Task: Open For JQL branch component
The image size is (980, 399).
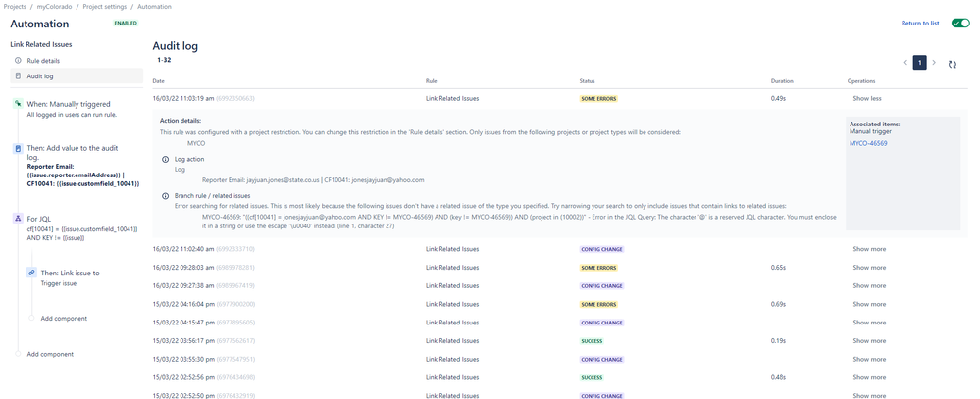Action: click(x=76, y=227)
